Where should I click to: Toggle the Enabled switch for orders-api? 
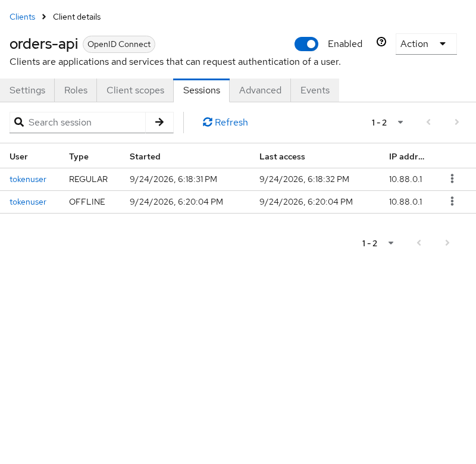coord(306,44)
